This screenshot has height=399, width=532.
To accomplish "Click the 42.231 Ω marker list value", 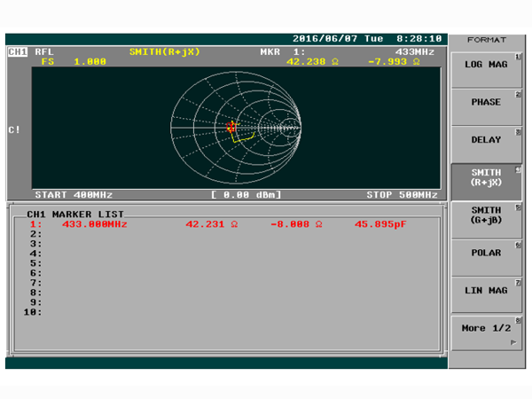I will coord(212,224).
